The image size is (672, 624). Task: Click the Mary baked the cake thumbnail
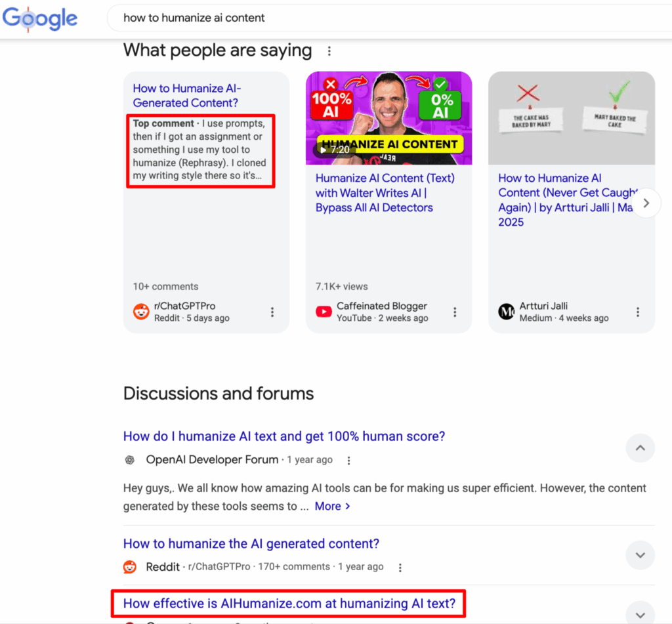coord(572,118)
